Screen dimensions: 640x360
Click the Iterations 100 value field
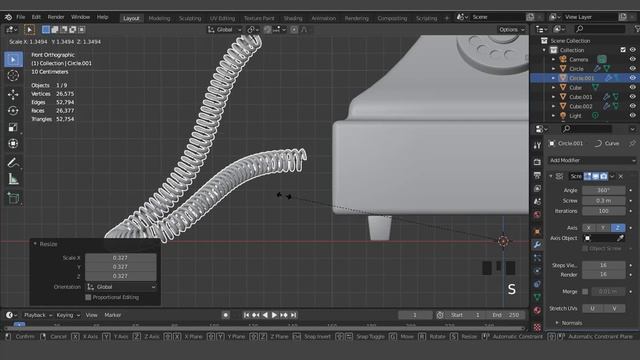pyautogui.click(x=603, y=211)
